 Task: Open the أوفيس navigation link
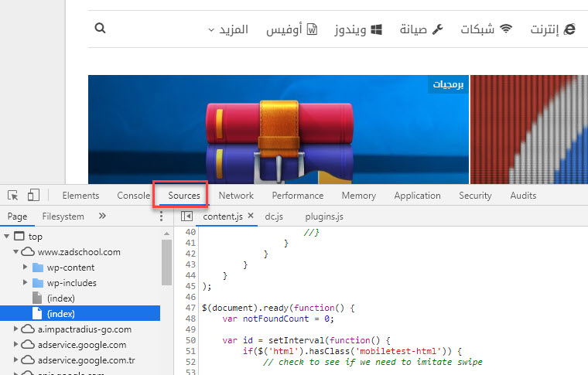[x=284, y=29]
